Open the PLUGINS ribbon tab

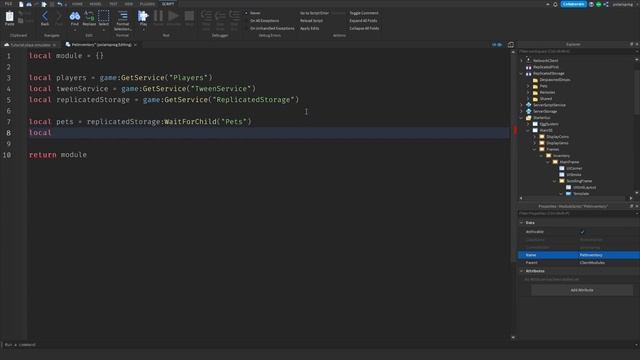pyautogui.click(x=147, y=4)
